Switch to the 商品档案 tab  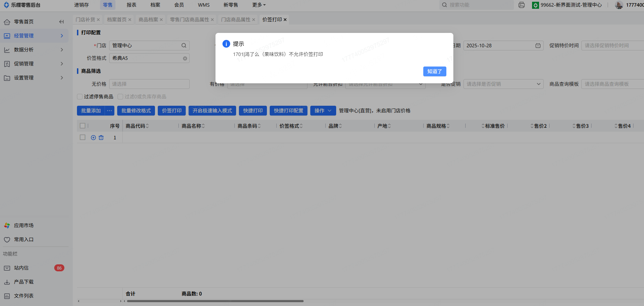click(148, 20)
